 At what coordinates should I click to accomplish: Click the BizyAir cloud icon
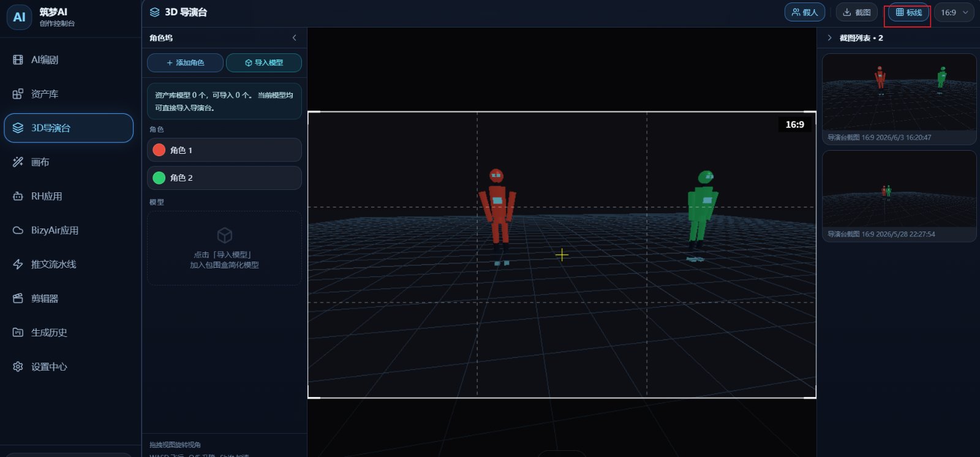pyautogui.click(x=18, y=230)
